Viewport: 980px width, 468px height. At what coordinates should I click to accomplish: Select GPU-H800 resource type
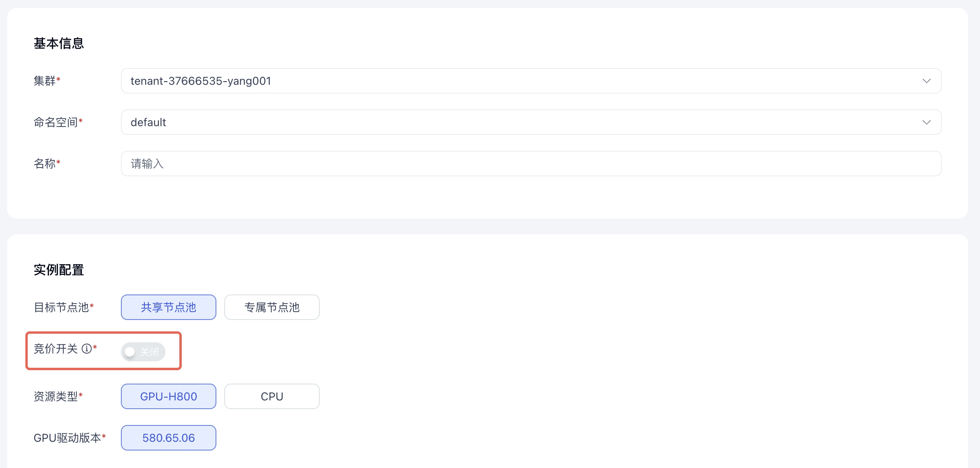(x=169, y=396)
